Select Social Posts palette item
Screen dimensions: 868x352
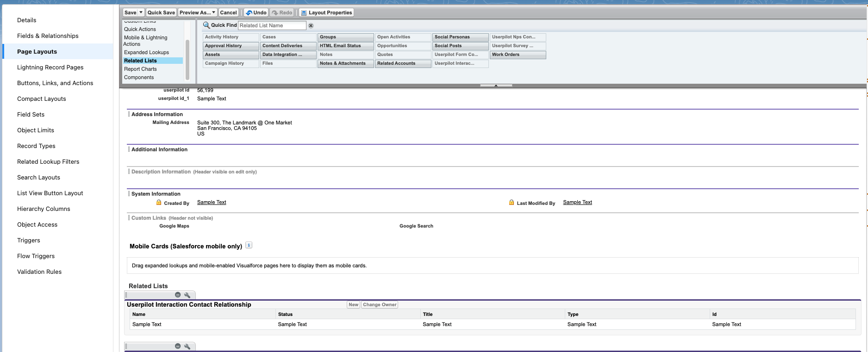click(461, 46)
